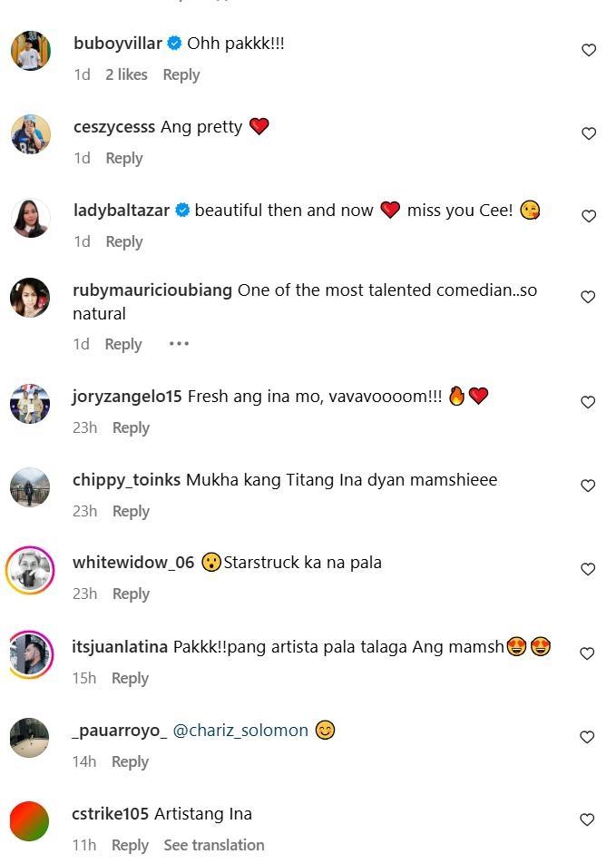View whitewidow_06's story from avatar
Screen dimensions: 616x864
30,571
